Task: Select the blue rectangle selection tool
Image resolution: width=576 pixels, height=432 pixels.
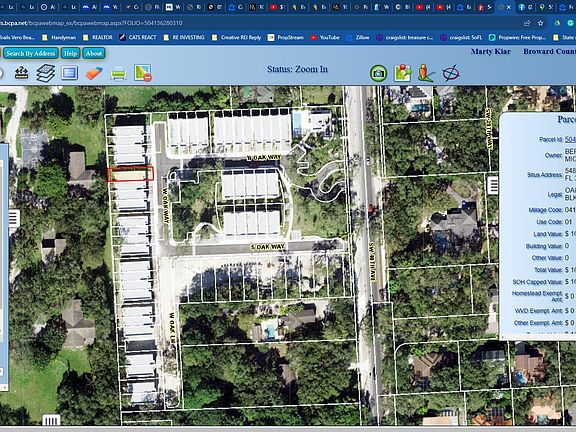Action: click(69, 73)
